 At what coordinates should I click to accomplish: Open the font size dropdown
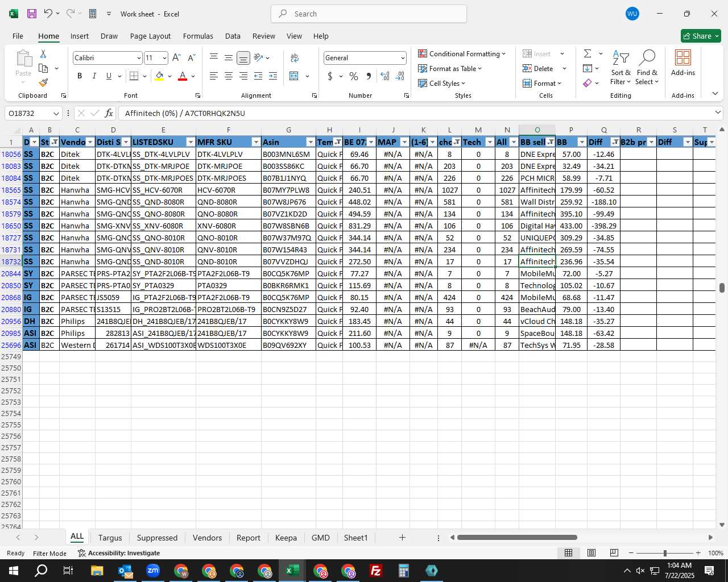point(164,58)
